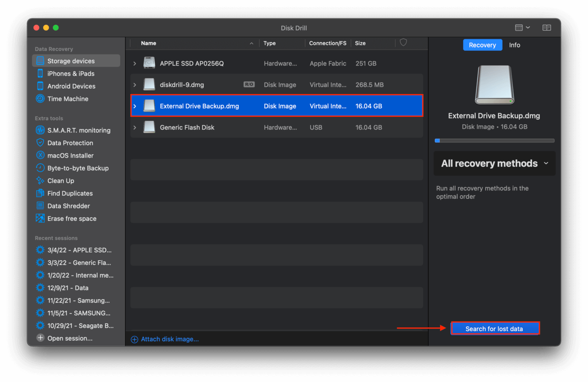Click the 251 GB size cell
Image resolution: width=588 pixels, height=382 pixels.
(366, 64)
